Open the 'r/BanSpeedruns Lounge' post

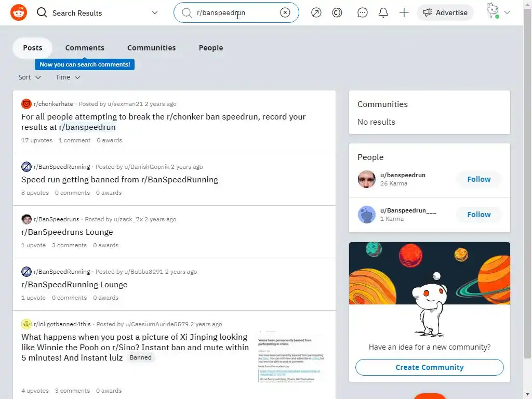coord(67,232)
